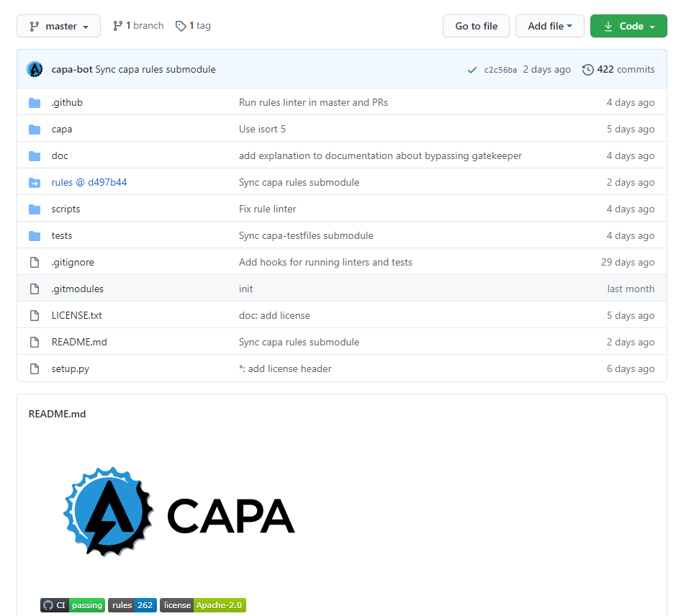Open the scripts folder
676x616 pixels.
pos(66,209)
